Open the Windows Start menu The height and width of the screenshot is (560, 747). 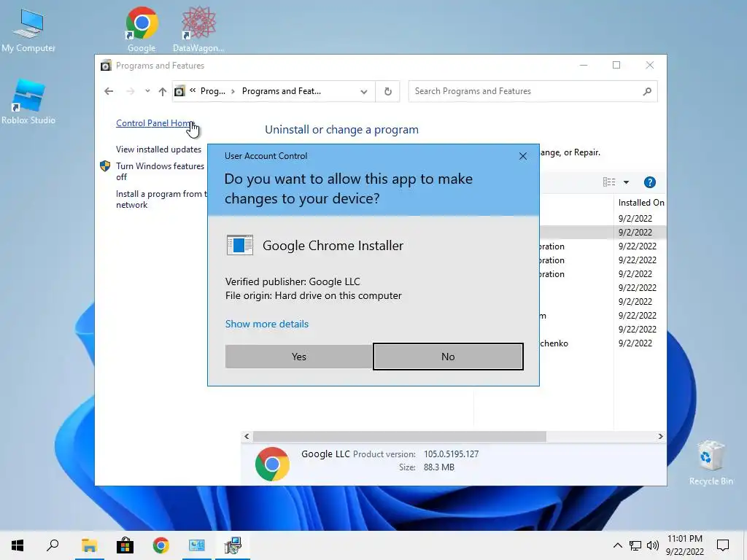coord(18,545)
